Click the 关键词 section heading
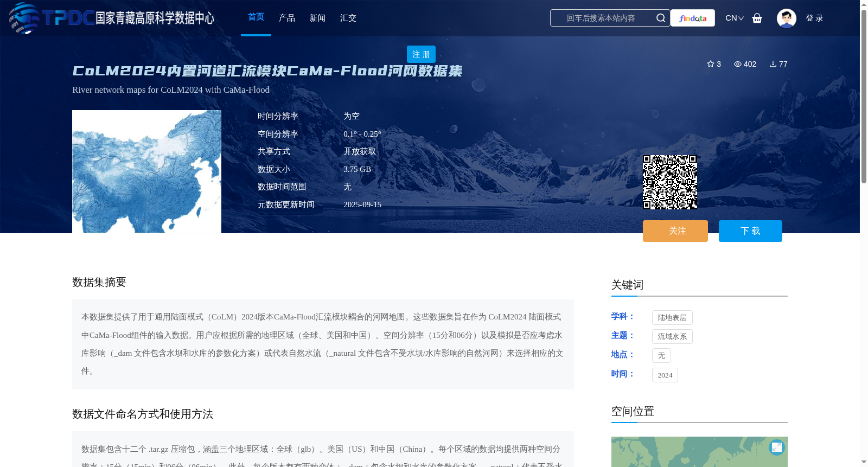Screen dimensions: 868x467 point(627,285)
